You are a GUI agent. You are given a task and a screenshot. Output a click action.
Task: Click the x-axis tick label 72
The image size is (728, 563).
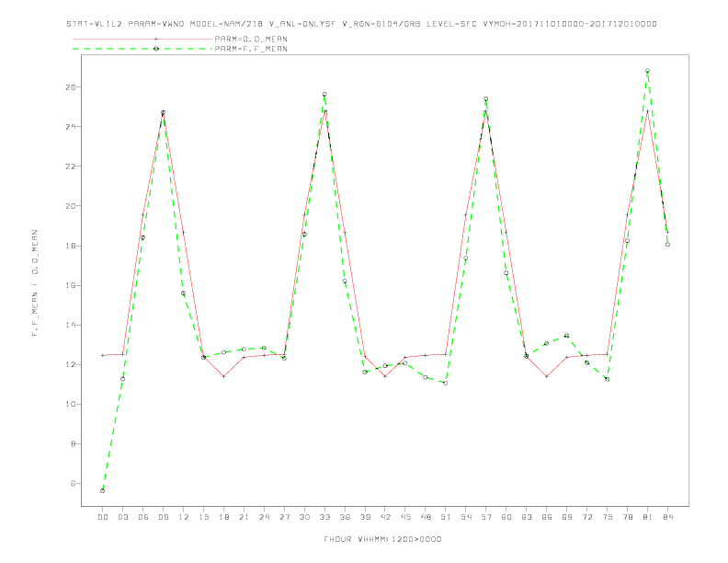(x=587, y=517)
